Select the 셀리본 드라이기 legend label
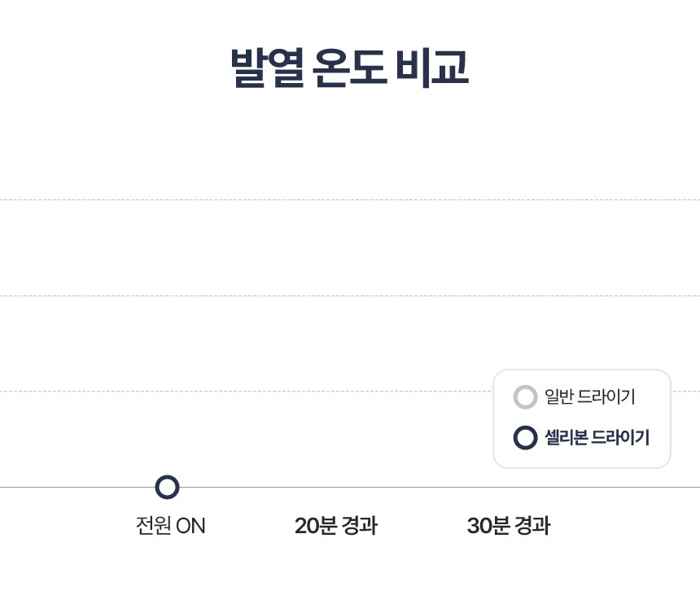700x604 pixels. coord(597,437)
